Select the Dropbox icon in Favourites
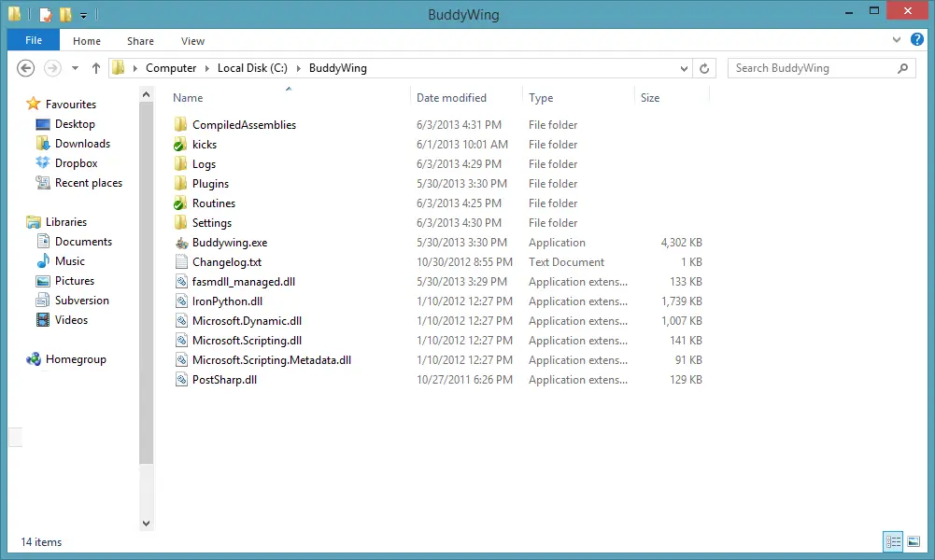The height and width of the screenshot is (560, 935). [43, 163]
